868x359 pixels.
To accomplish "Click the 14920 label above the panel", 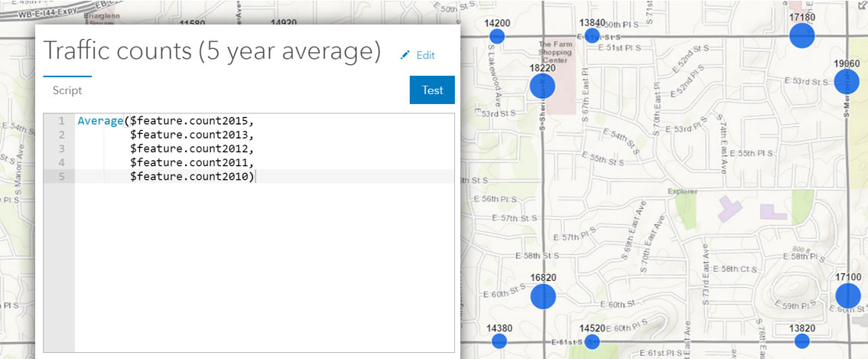I will coord(284,23).
